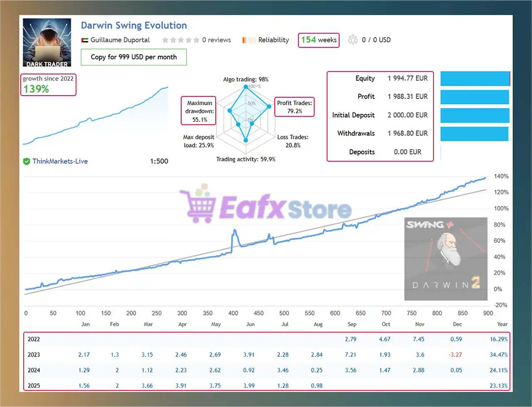Open the 0 reviews link
Screen dimensions: 532x407
pyautogui.click(x=217, y=40)
